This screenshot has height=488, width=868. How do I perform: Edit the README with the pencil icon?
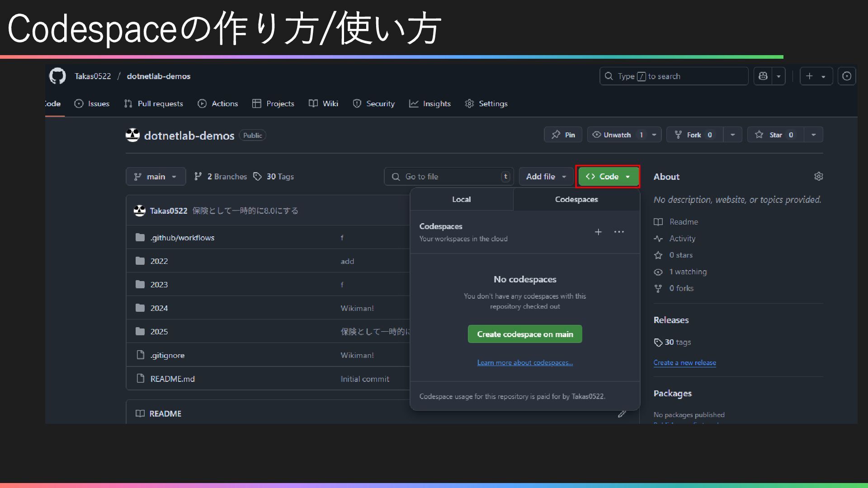coord(622,413)
